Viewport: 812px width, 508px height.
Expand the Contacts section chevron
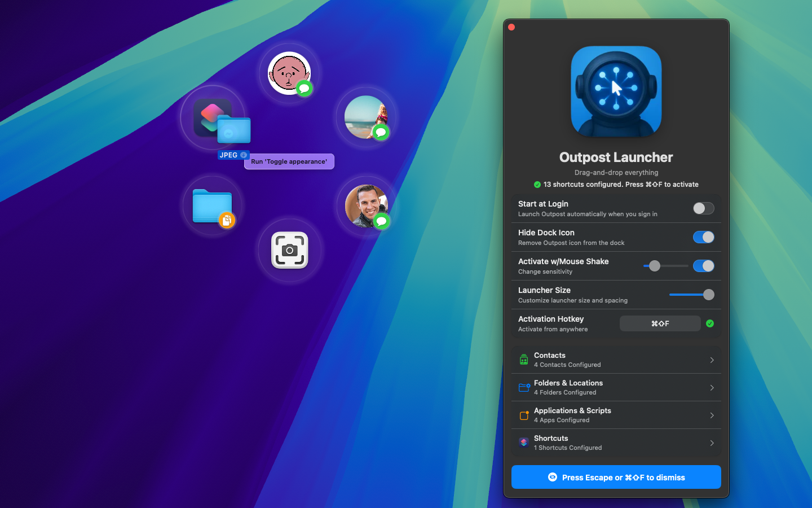[x=712, y=360]
